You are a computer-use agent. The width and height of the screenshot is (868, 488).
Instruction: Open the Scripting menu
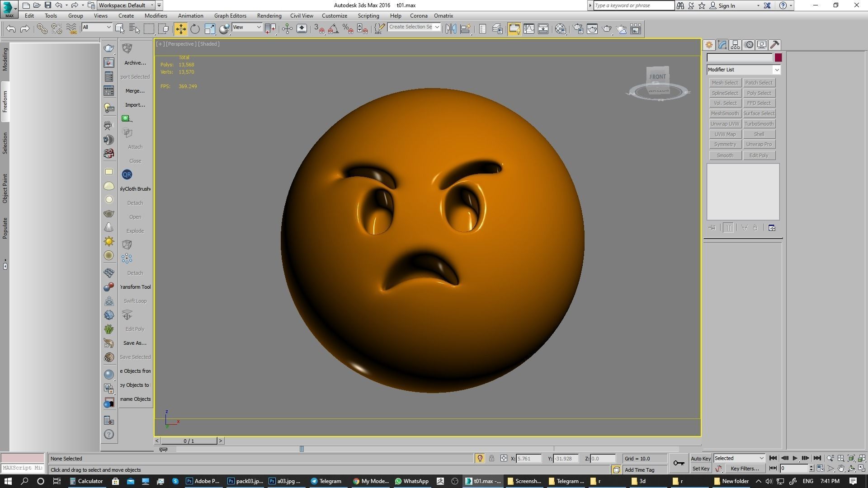point(368,16)
